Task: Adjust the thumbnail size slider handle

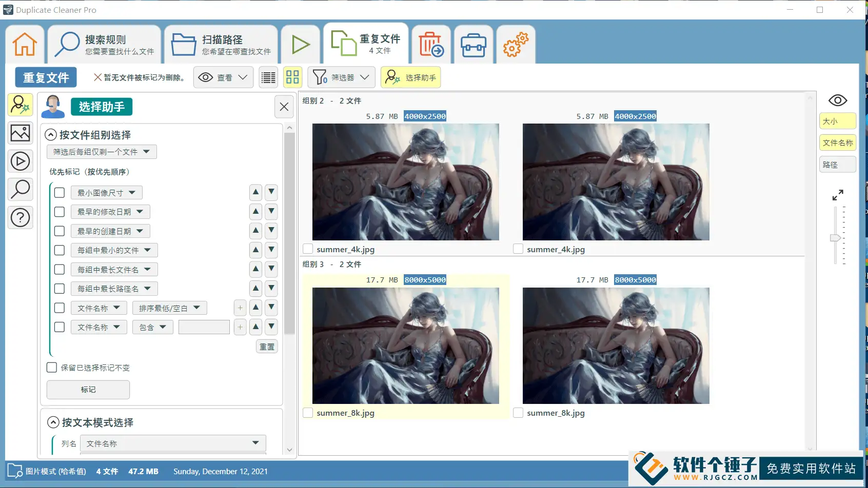Action: 835,238
